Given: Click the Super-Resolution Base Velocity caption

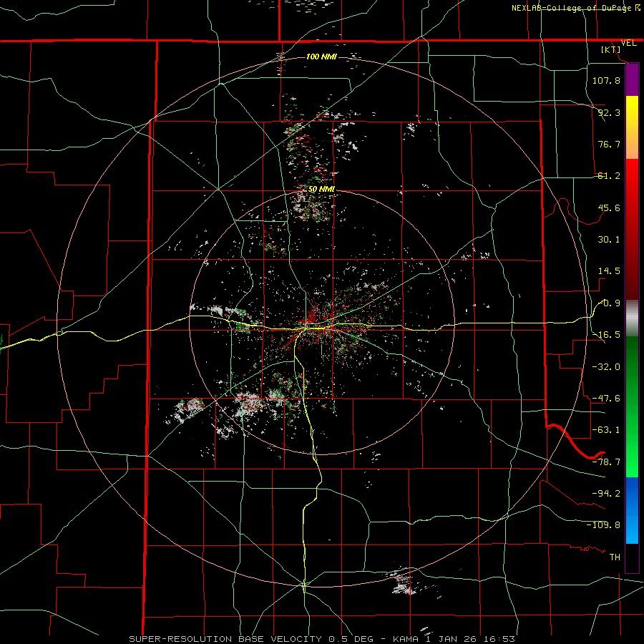Looking at the screenshot, I should [322, 639].
